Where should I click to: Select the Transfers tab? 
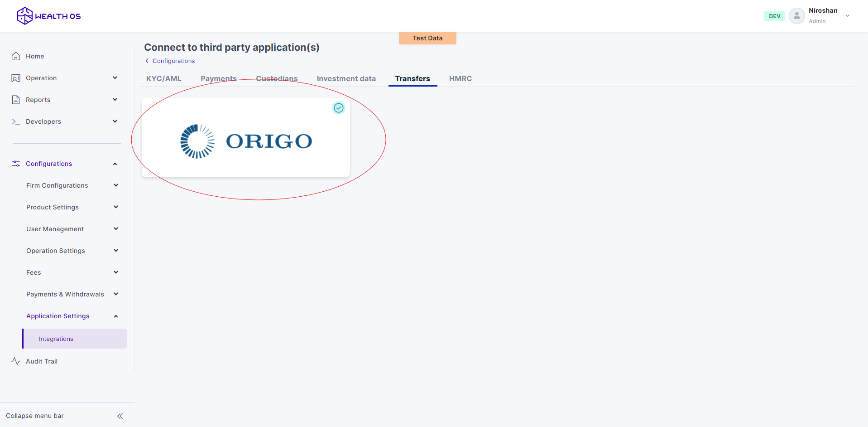coord(412,78)
